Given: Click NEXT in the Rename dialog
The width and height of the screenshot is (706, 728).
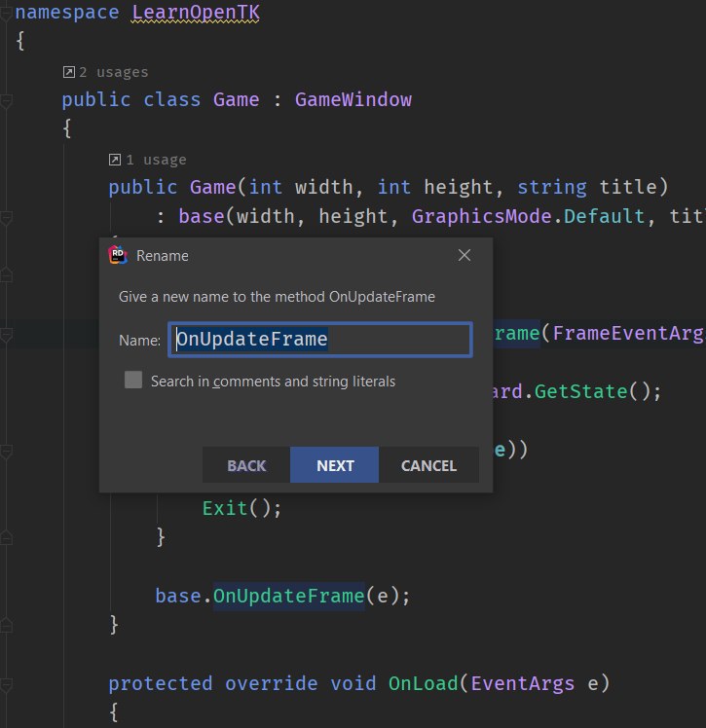Looking at the screenshot, I should point(334,465).
